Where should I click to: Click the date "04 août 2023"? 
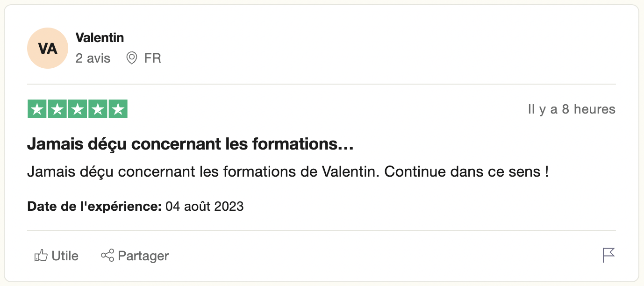tap(205, 206)
